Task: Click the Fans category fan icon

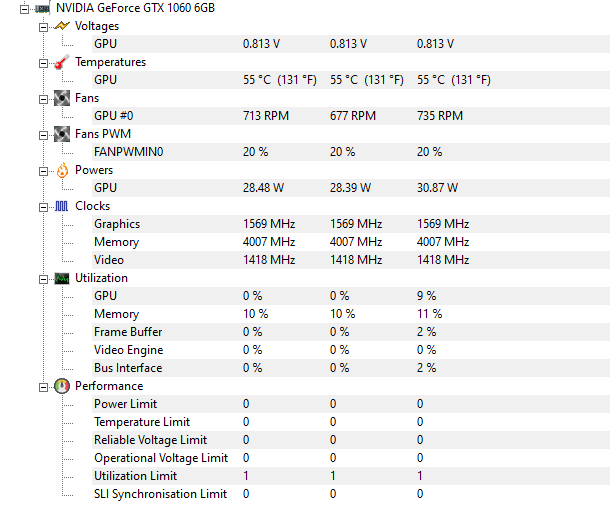Action: (62, 98)
